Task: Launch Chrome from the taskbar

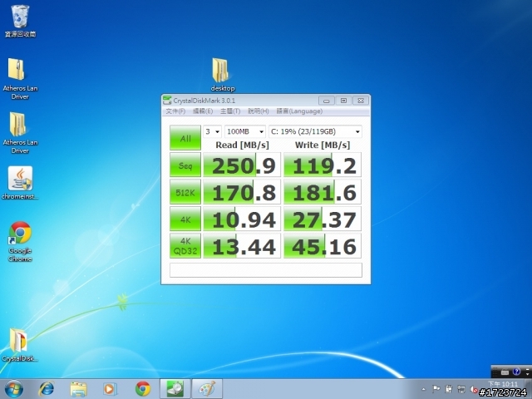Action: (x=143, y=389)
